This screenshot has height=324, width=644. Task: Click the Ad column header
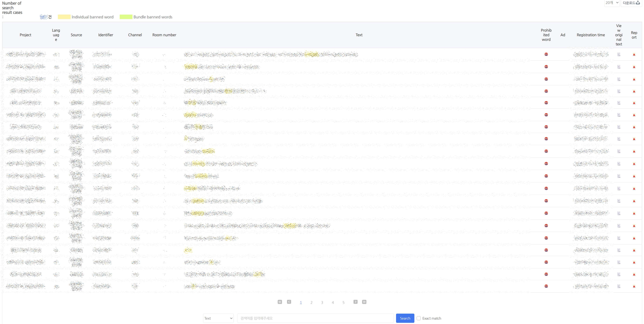563,35
